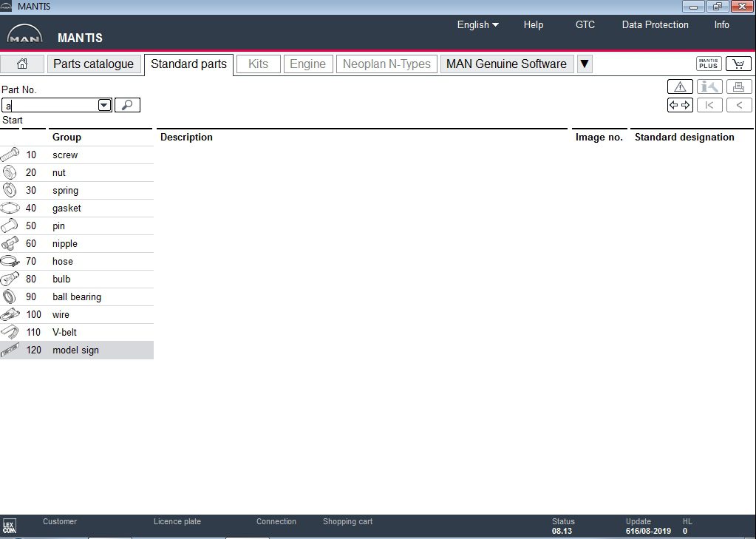Open the Part No. dropdown arrow
756x539 pixels.
point(103,104)
